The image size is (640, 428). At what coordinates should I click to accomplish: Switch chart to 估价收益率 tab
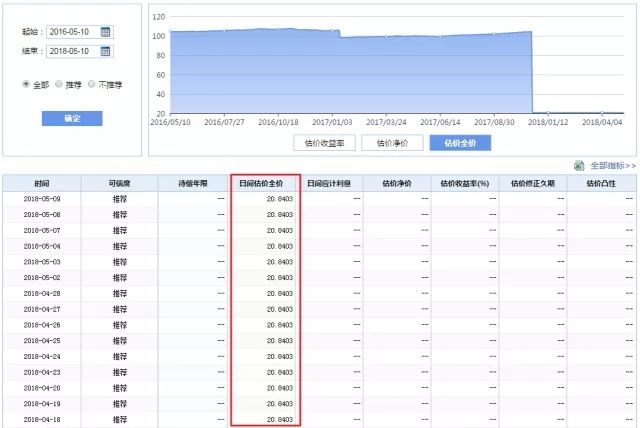coord(324,143)
